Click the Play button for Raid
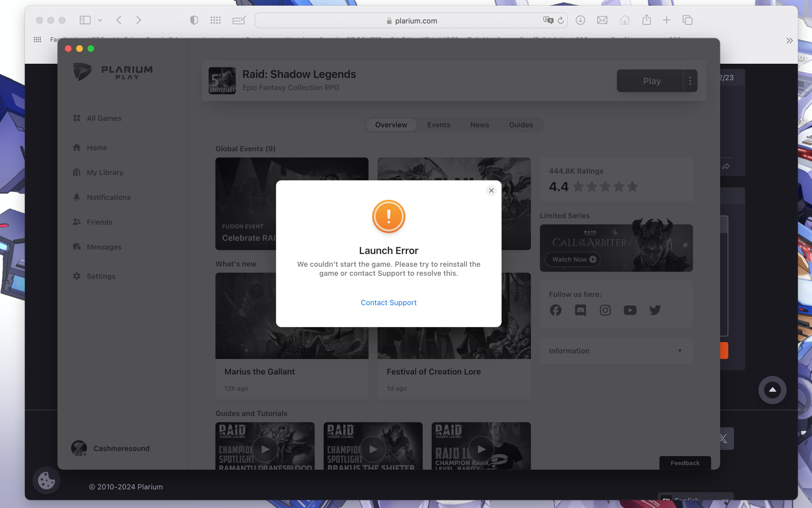This screenshot has height=508, width=812. (650, 81)
